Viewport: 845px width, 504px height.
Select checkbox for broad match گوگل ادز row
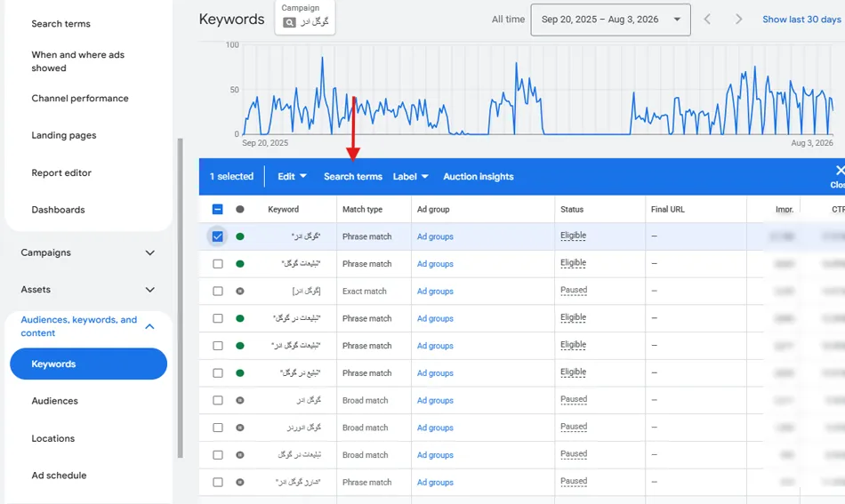pyautogui.click(x=217, y=400)
